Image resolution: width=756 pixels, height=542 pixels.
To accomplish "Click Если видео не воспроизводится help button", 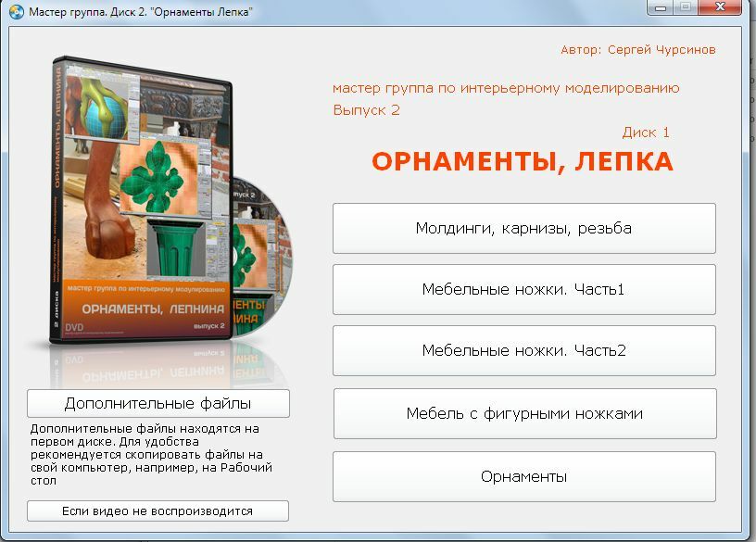I will 157,511.
